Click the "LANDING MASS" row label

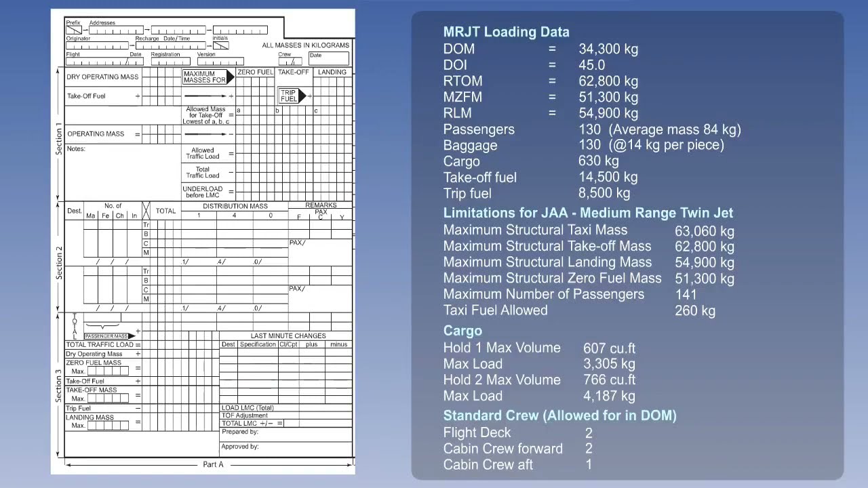tap(90, 418)
